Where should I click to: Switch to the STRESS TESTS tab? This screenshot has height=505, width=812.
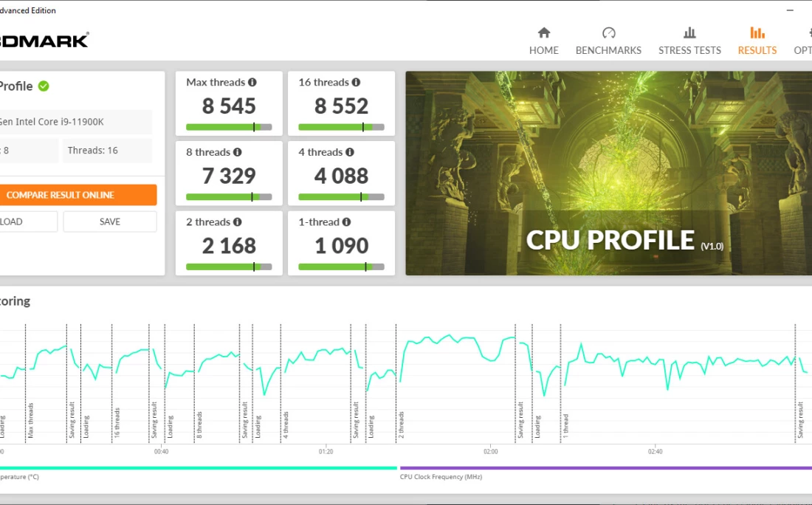click(689, 50)
